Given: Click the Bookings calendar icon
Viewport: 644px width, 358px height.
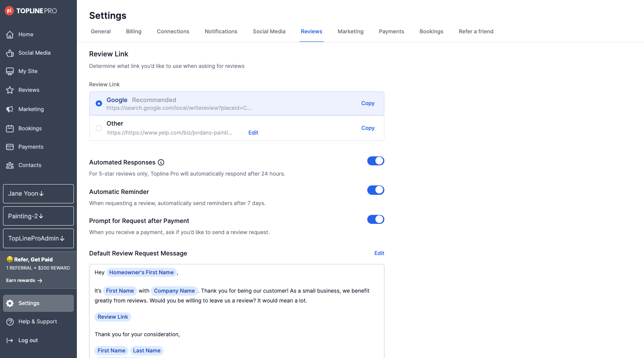Looking at the screenshot, I should (x=10, y=129).
